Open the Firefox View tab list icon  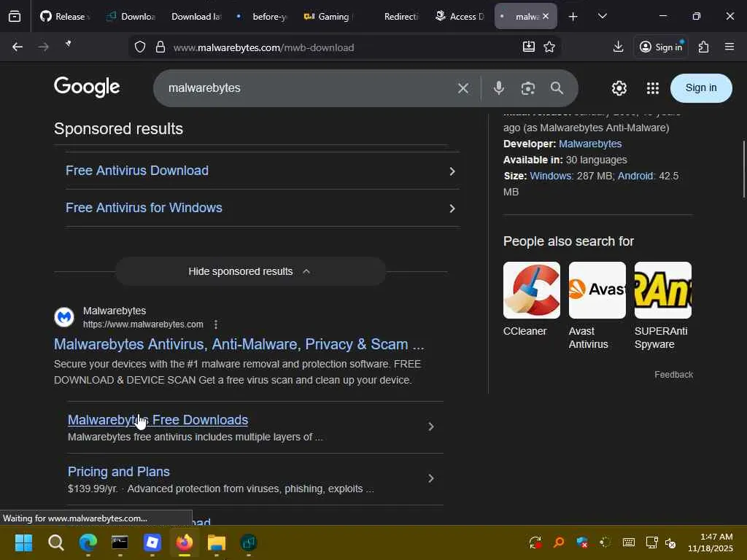[15, 17]
